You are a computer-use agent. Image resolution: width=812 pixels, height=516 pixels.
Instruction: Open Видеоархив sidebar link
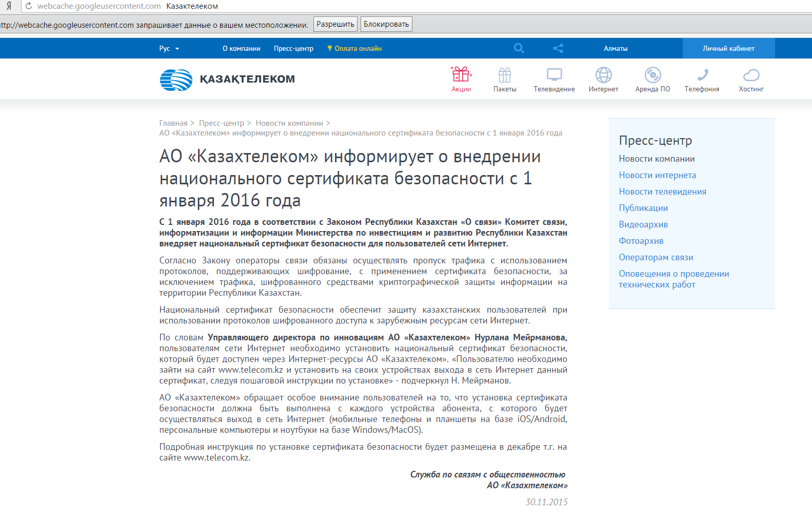pos(643,225)
